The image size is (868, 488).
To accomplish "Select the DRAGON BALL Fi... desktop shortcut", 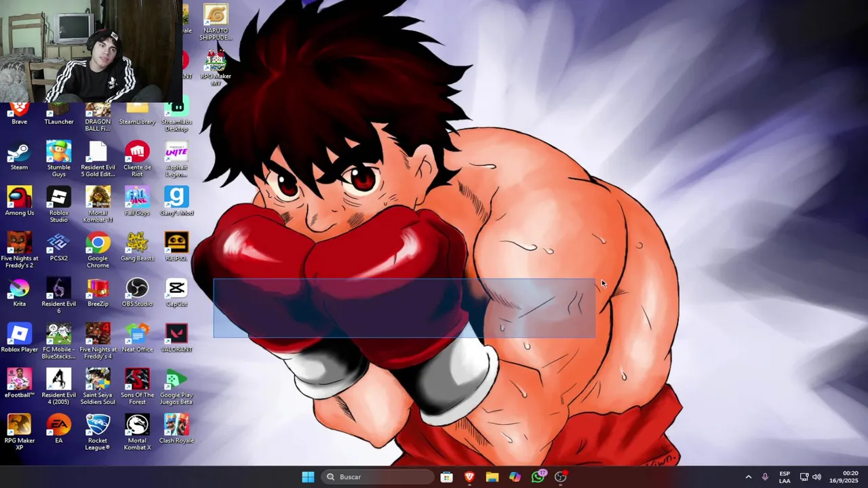I will pyautogui.click(x=98, y=117).
